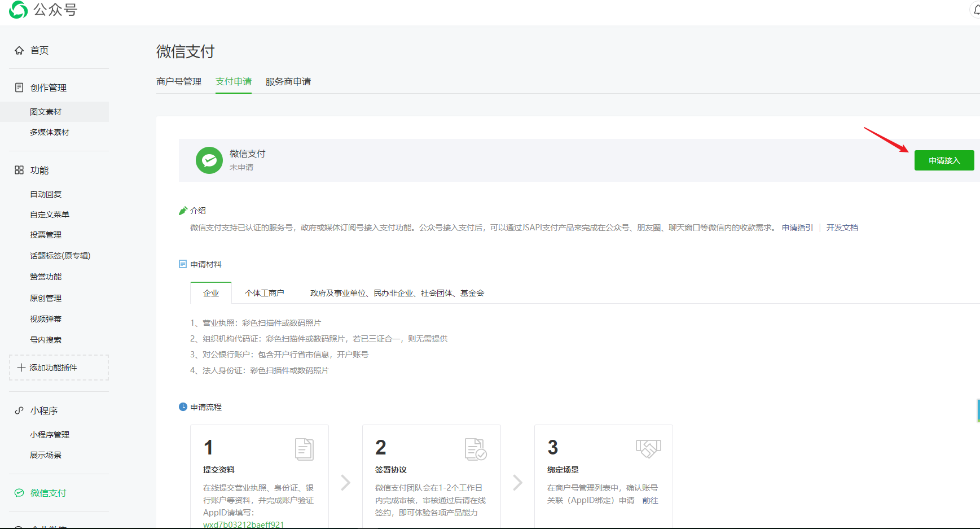The image size is (980, 529).
Task: Click the 组织机构代码证 requirement line
Action: [x=319, y=339]
